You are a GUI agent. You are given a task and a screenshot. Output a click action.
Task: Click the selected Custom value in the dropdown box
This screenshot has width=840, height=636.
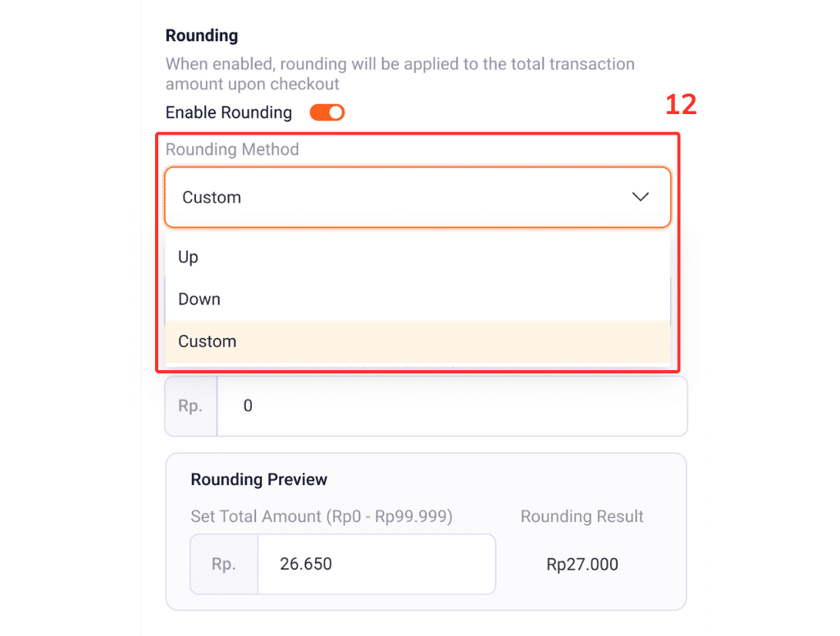tap(212, 198)
